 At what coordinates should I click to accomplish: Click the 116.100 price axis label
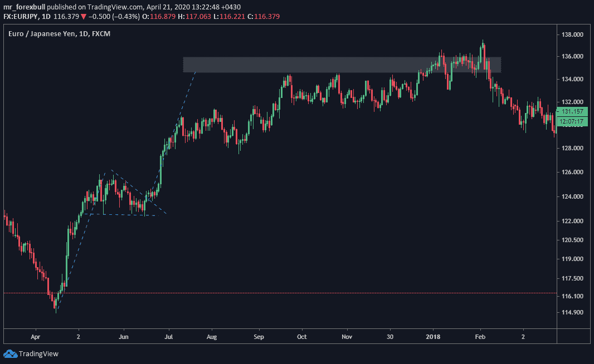[x=572, y=296]
